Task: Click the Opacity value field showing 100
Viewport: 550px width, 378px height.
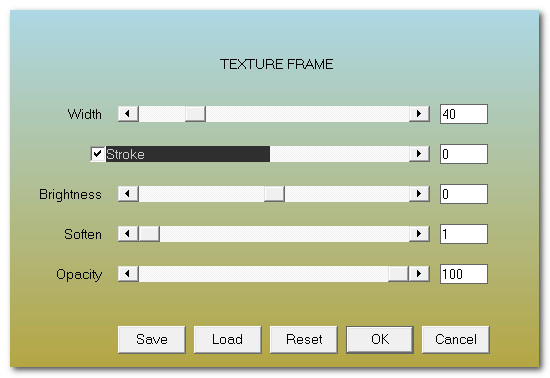Action: (x=464, y=274)
